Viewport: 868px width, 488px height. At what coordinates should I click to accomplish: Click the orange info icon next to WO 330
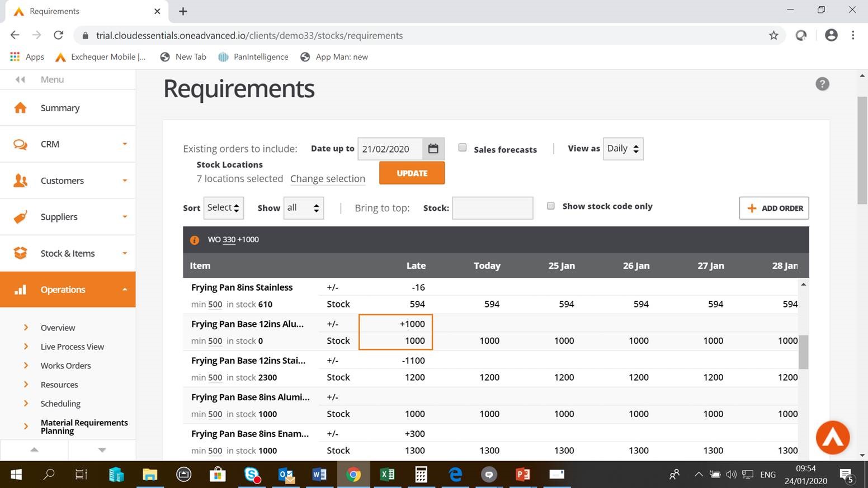click(195, 240)
